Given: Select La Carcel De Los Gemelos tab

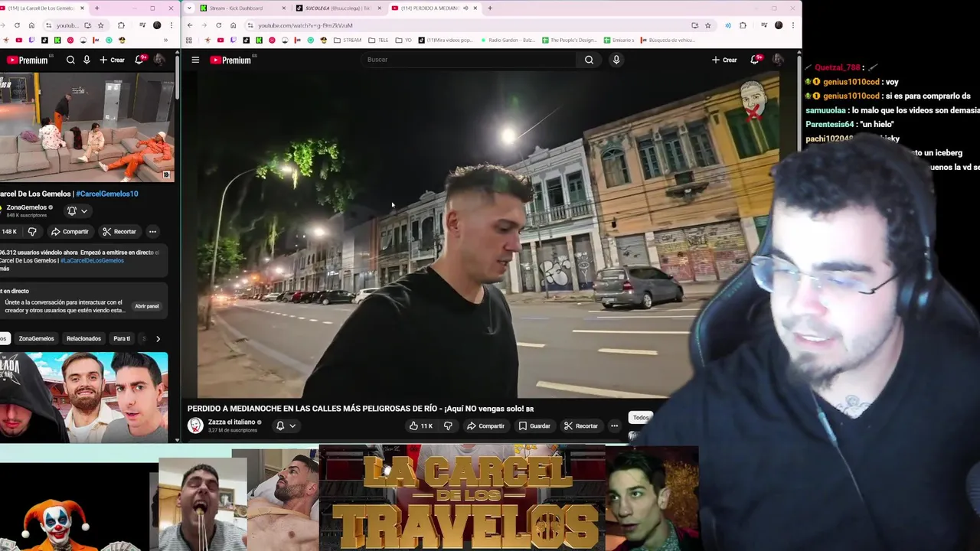Looking at the screenshot, I should tap(42, 8).
